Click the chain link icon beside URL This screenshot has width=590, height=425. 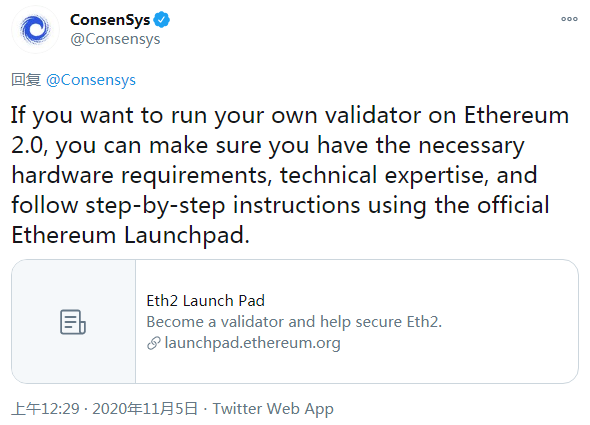[x=154, y=343]
